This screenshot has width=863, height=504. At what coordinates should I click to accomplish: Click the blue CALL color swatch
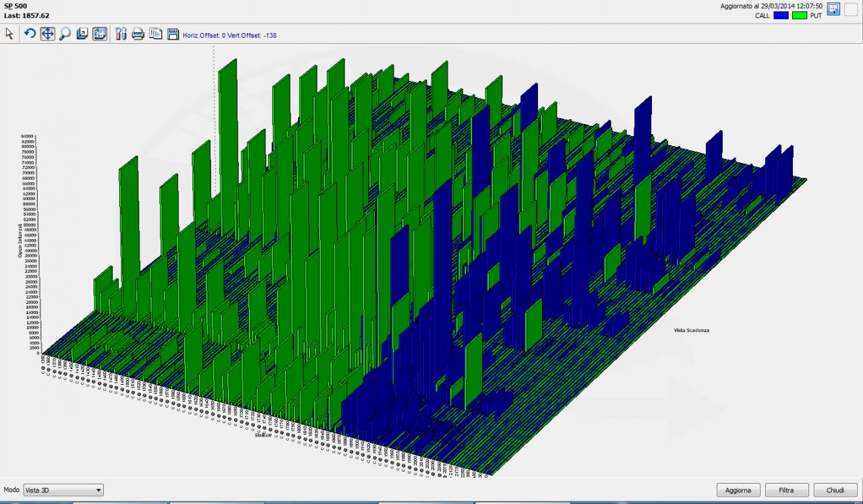point(781,15)
